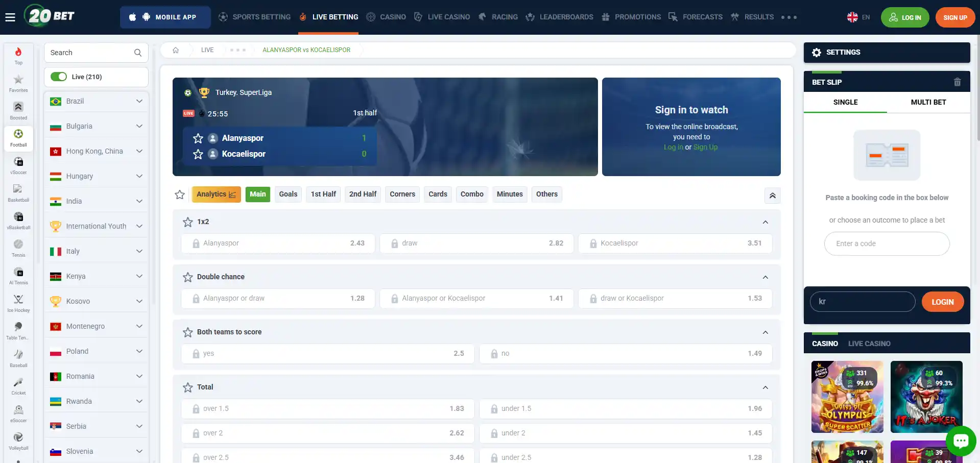Viewport: 980px width, 463px height.
Task: Select Tennis in the sports sidebar
Action: [18, 249]
